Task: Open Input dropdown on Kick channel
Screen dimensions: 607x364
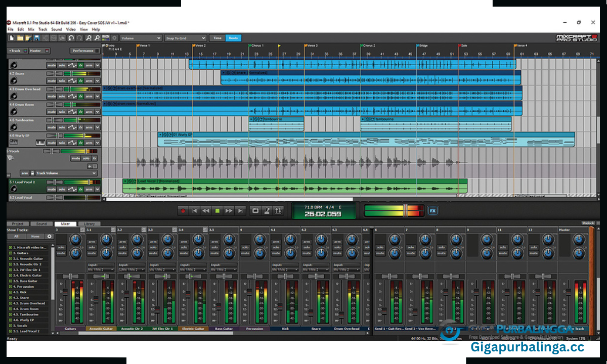Action: pyautogui.click(x=285, y=269)
